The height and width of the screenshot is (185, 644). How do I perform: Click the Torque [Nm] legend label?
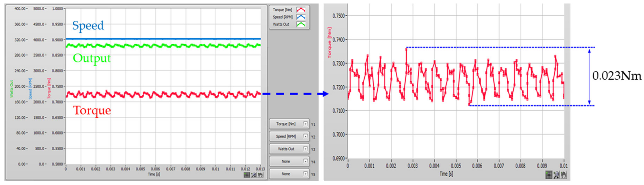coord(282,10)
